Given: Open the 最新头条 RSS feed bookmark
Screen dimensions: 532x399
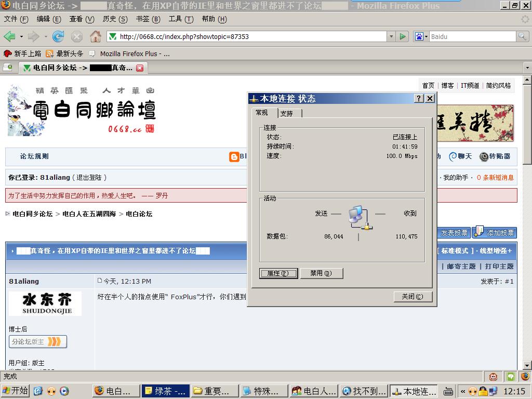Looking at the screenshot, I should [65, 54].
